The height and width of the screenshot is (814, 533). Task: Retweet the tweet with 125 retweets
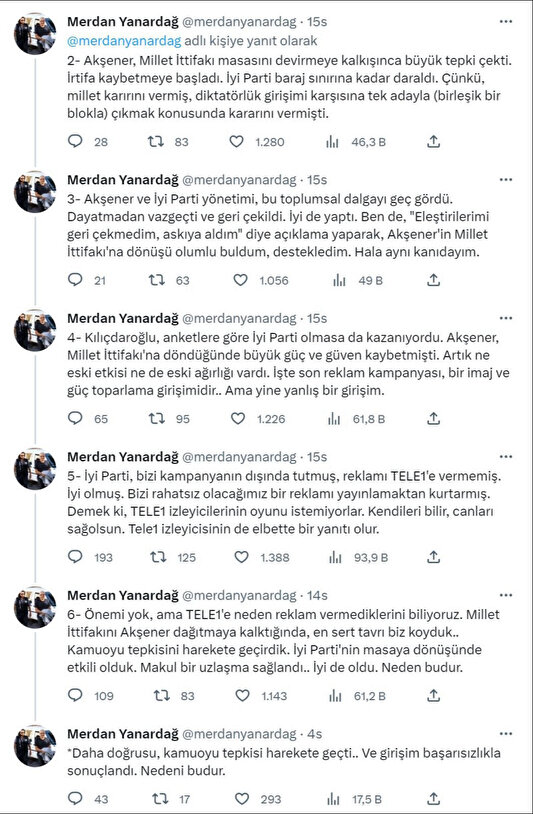tap(158, 557)
